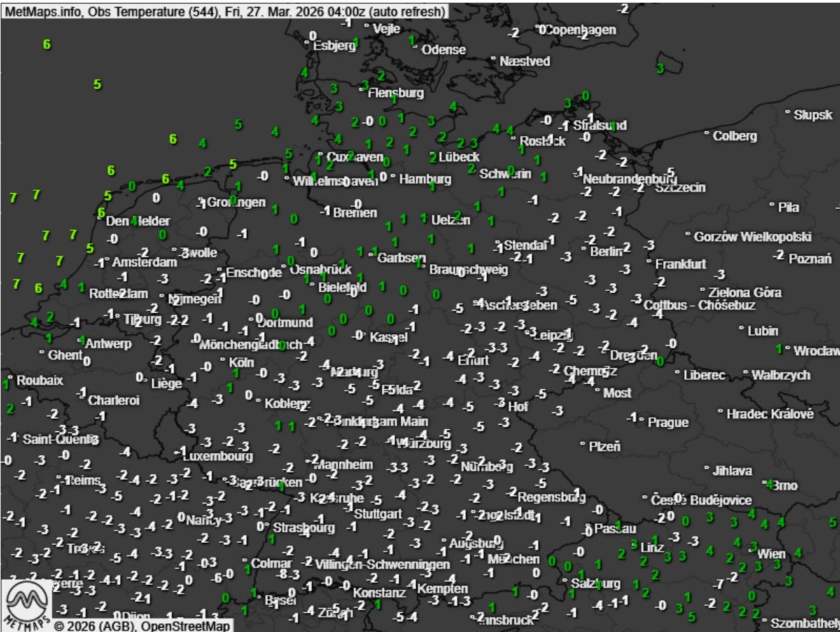Click the Odense city label
This screenshot has height=632, width=840.
pos(444,50)
